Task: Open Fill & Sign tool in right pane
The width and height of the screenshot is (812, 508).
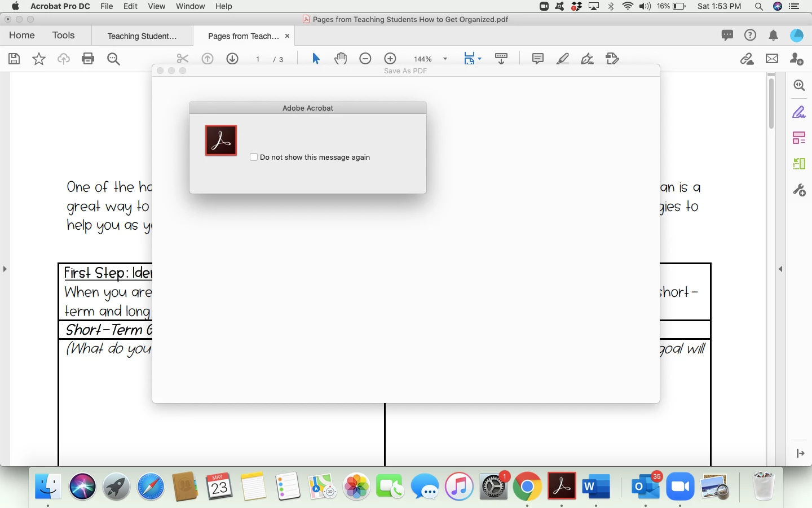Action: [x=799, y=112]
